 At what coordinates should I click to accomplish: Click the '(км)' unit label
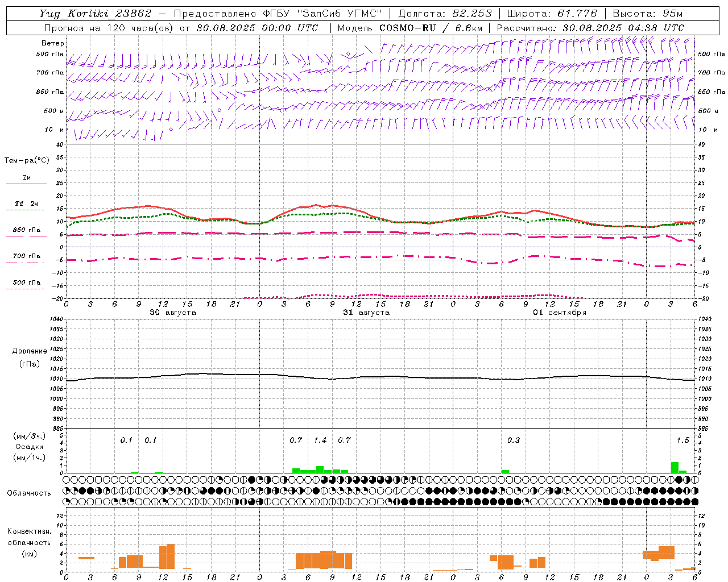coord(30,554)
